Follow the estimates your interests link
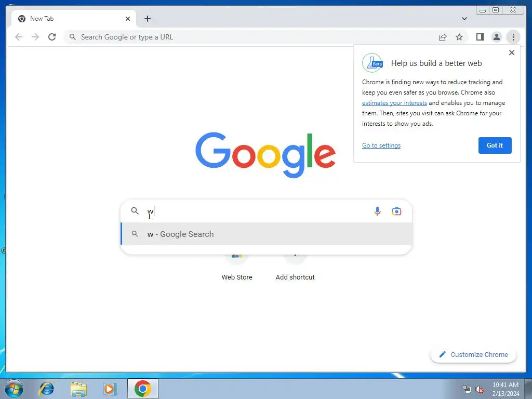532x399 pixels. pos(394,103)
